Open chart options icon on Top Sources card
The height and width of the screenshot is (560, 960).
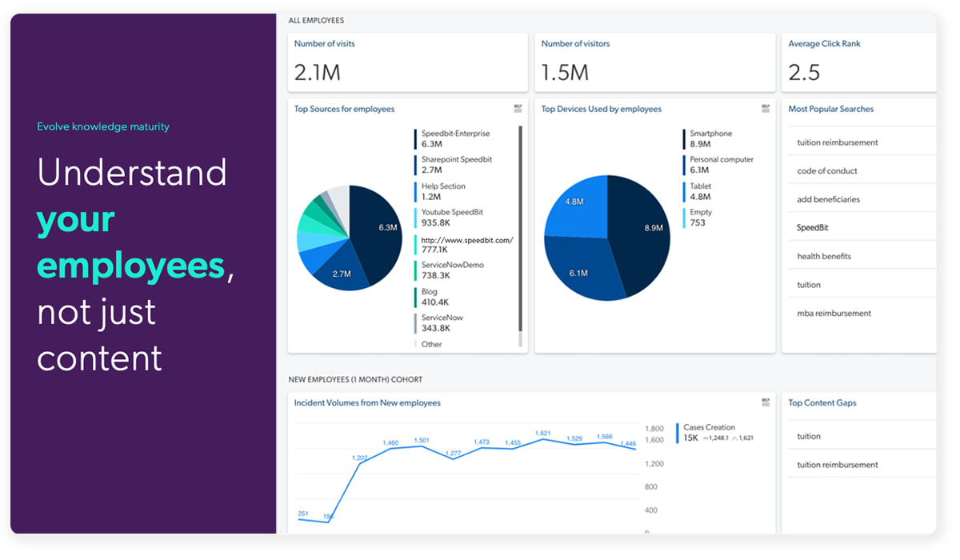point(518,108)
